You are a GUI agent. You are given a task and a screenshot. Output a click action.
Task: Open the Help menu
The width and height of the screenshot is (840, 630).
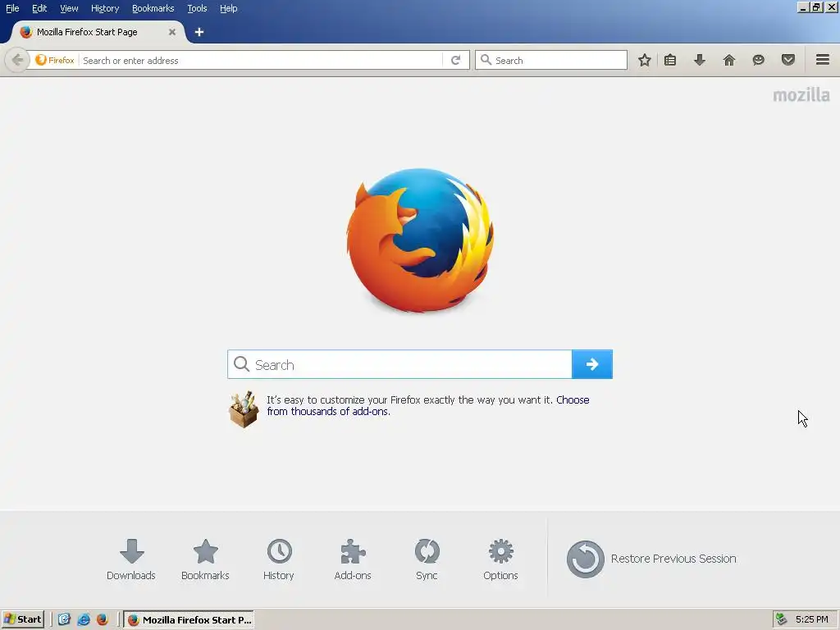(229, 8)
